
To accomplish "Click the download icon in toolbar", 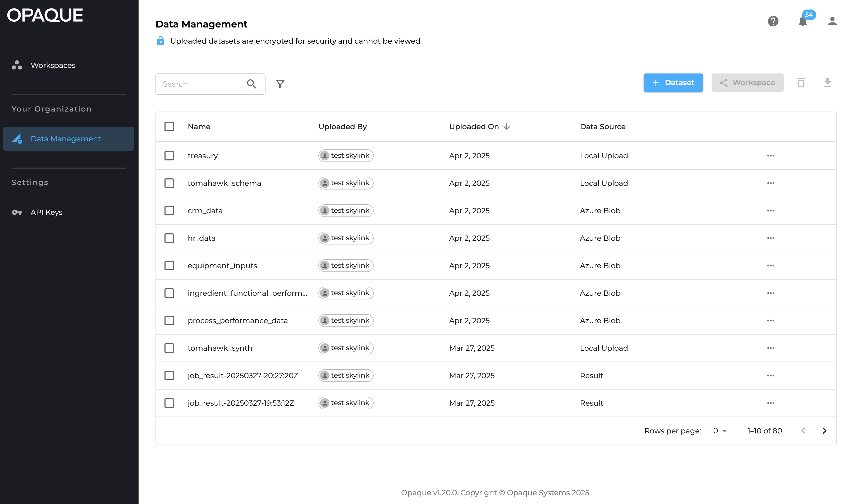I will tap(827, 82).
